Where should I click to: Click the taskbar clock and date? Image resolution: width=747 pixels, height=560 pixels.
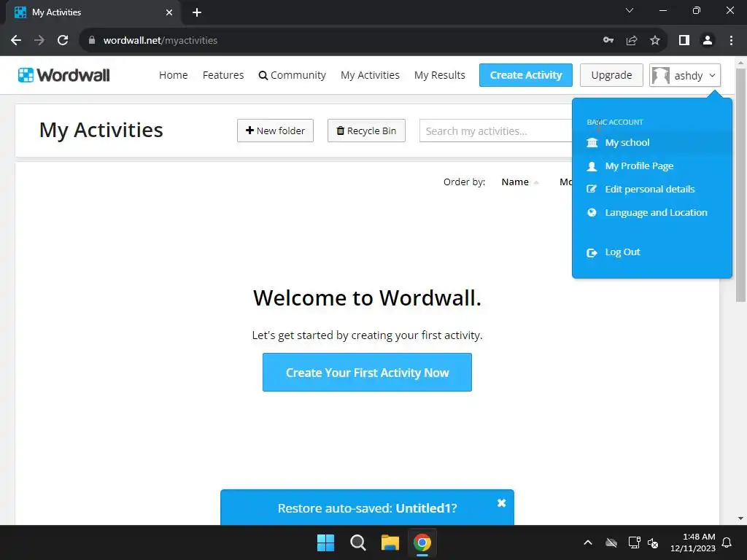(x=693, y=542)
